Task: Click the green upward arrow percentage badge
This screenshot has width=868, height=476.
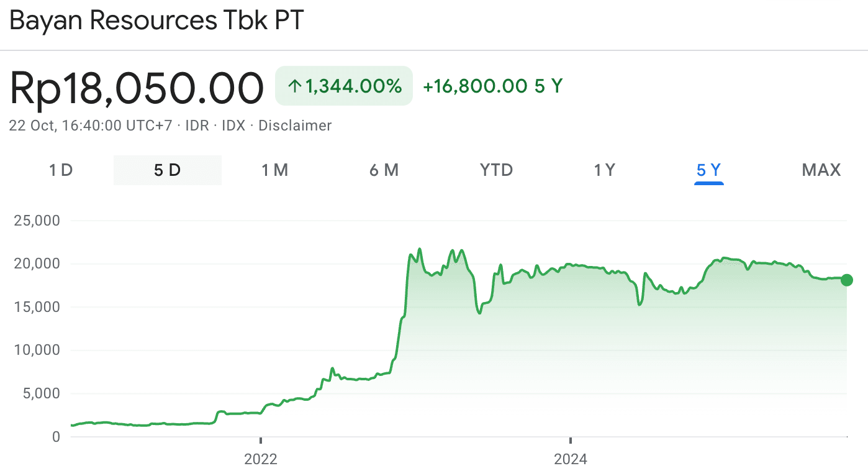Action: click(x=343, y=85)
